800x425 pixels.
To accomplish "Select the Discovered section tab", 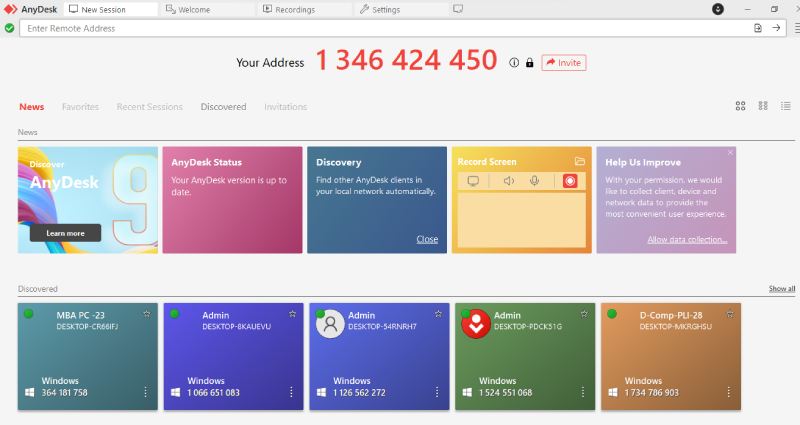I will [x=223, y=107].
